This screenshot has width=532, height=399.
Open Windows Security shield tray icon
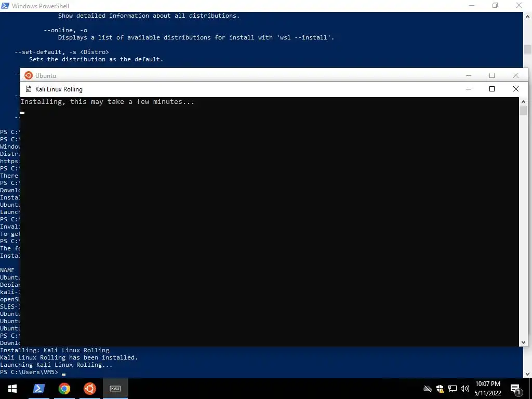click(x=440, y=389)
